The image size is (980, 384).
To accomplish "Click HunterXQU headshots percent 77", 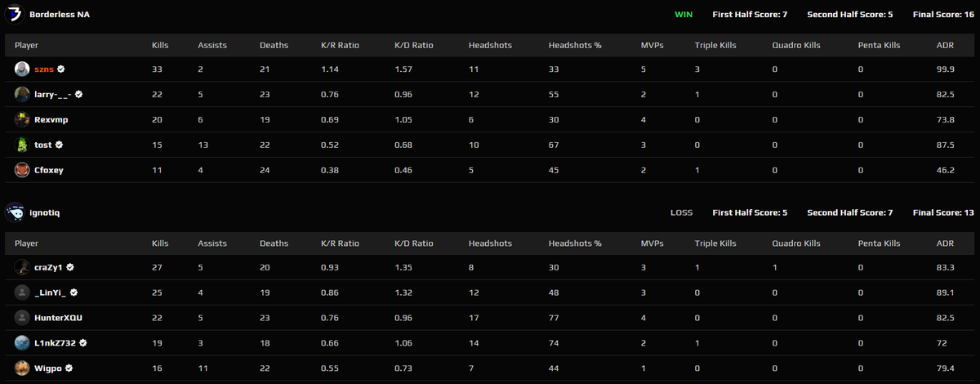I will click(x=554, y=318).
